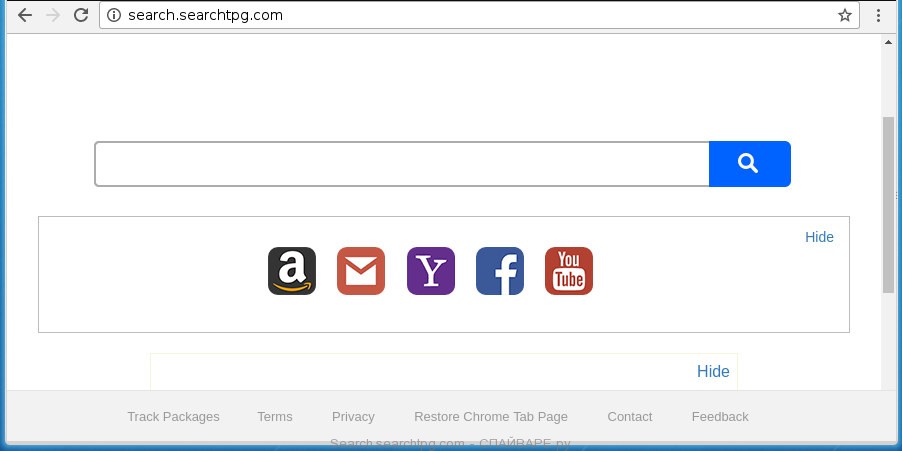Open Chrome three-dot menu
The width and height of the screenshot is (902, 451).
(878, 16)
